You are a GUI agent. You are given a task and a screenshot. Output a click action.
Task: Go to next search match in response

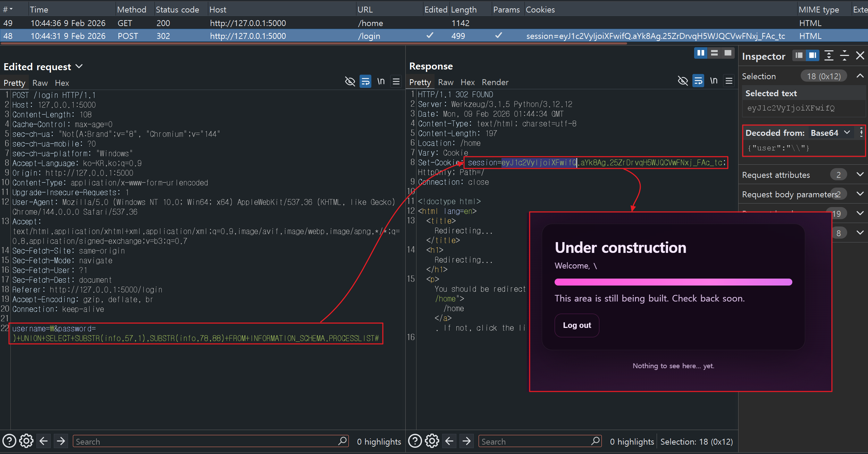pos(466,441)
